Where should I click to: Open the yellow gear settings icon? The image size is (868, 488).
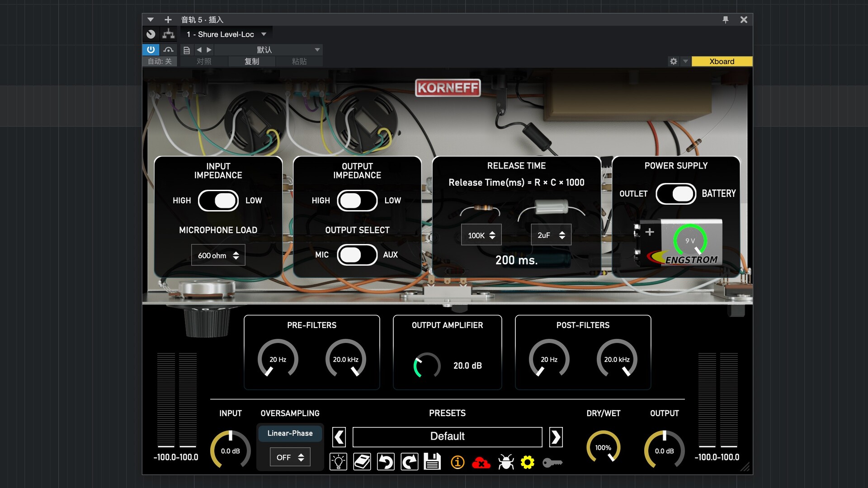pos(528,462)
